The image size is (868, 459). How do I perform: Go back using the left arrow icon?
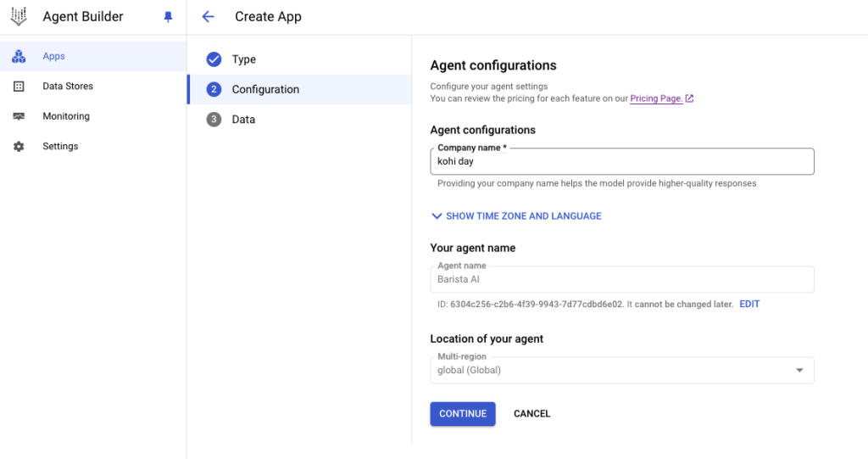click(x=209, y=17)
